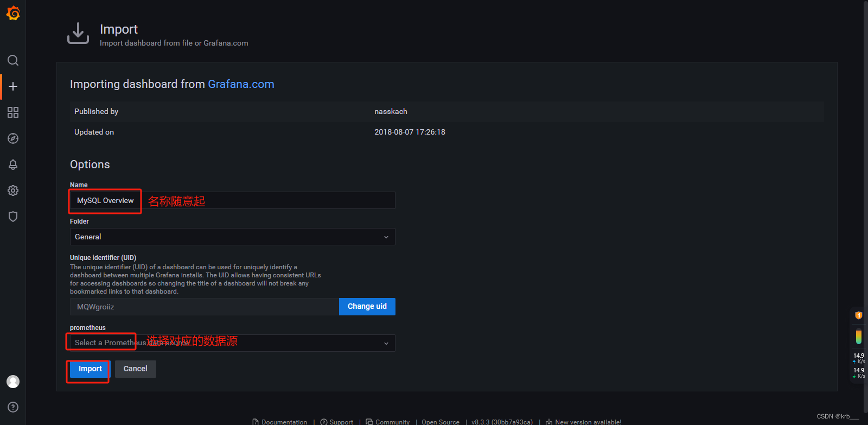Click the Unique identifier (UID) label
Image resolution: width=868 pixels, height=425 pixels.
[103, 258]
